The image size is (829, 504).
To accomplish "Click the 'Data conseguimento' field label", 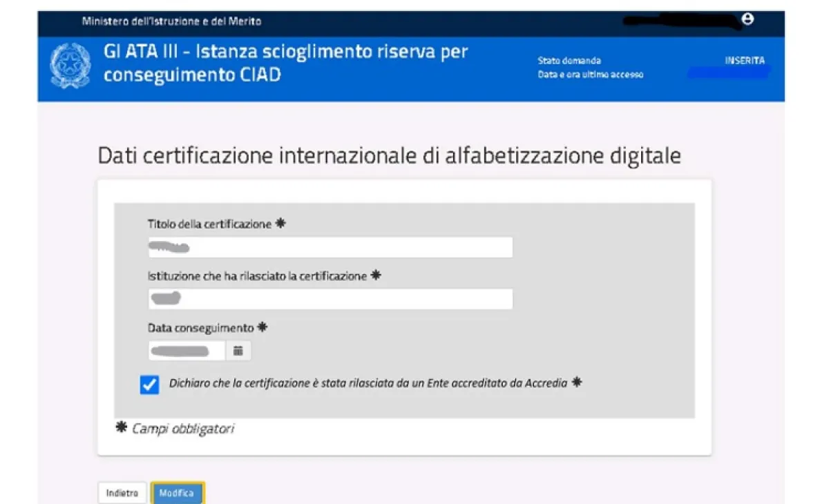I will click(x=200, y=328).
